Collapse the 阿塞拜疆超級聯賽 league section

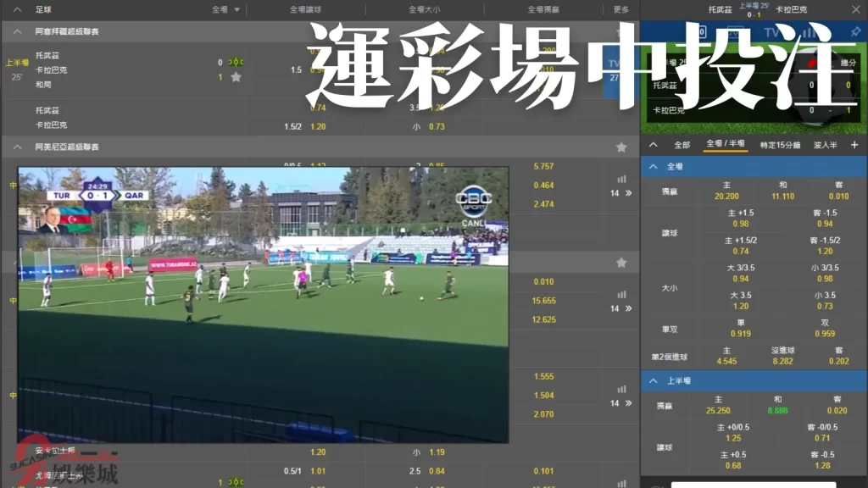[x=17, y=31]
